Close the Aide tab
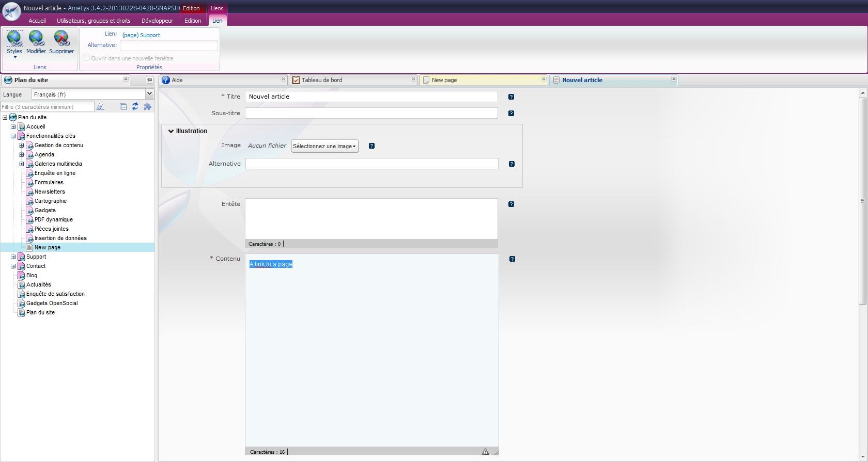This screenshot has width=868, height=462. [x=283, y=79]
